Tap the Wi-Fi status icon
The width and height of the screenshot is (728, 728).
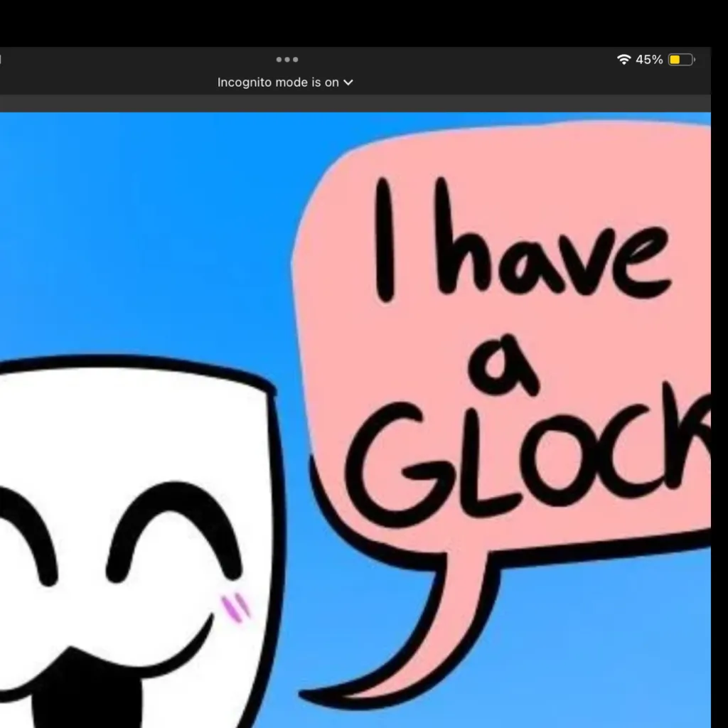pos(623,60)
